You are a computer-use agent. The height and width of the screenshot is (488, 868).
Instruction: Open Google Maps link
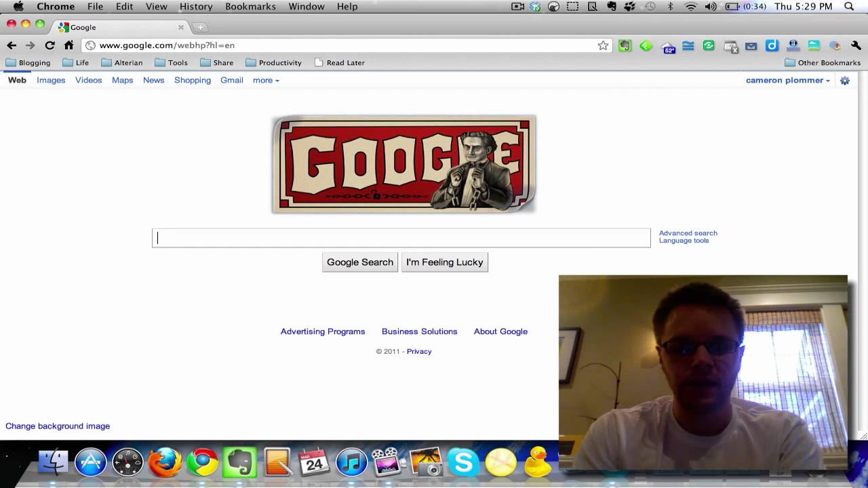[x=123, y=80]
